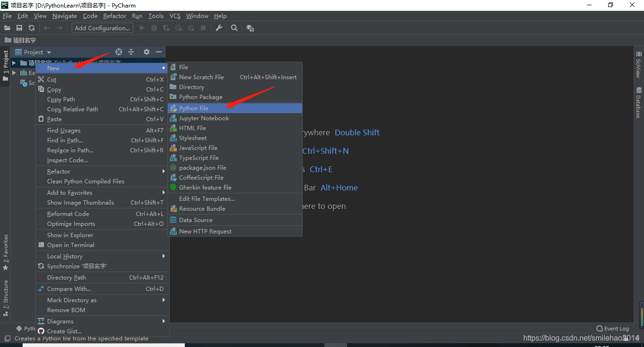Click the Search Everywhere magnifier icon
644x347 pixels.
tap(234, 28)
